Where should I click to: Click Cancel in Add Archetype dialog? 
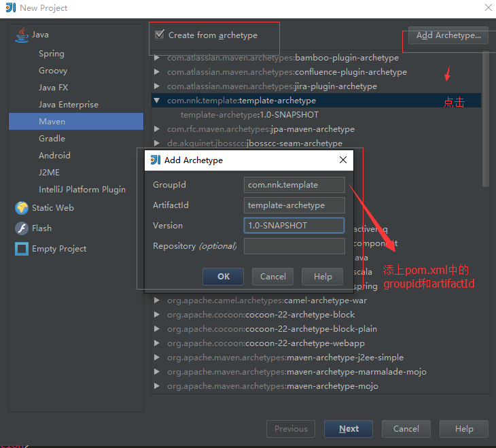pyautogui.click(x=272, y=277)
